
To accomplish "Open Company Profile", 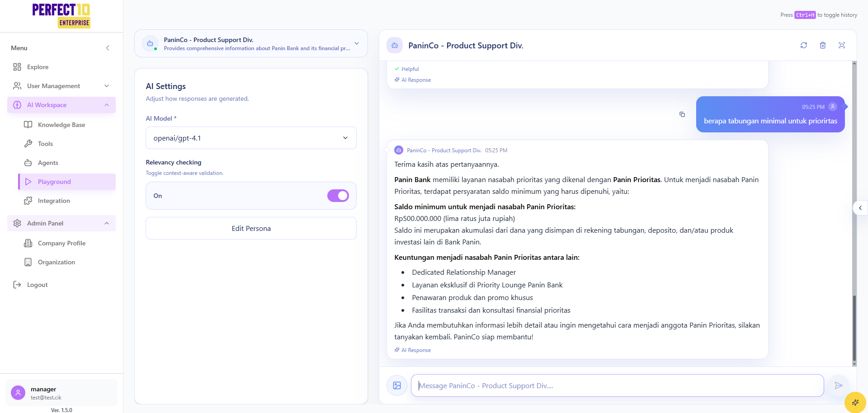I will (x=67, y=243).
